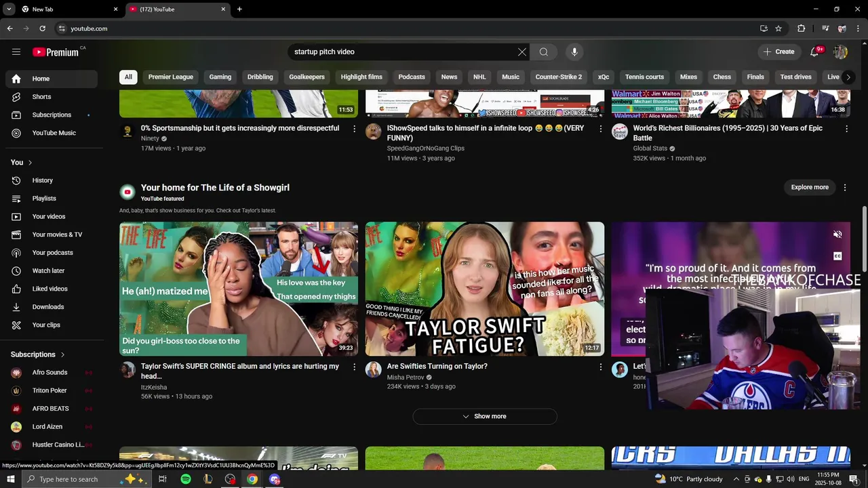The image size is (868, 488).
Task: Open YouTube Music in the sidebar
Action: 52,133
